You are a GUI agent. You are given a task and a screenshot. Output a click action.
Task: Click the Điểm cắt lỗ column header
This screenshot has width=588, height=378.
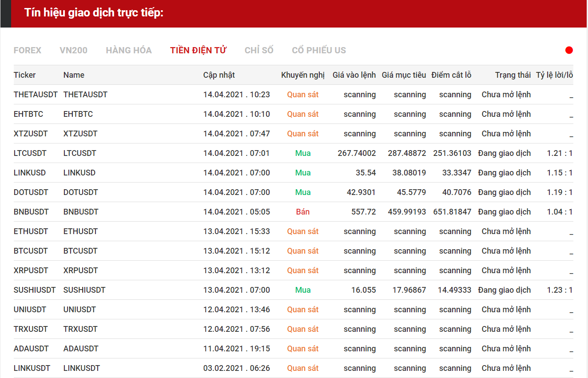click(451, 75)
